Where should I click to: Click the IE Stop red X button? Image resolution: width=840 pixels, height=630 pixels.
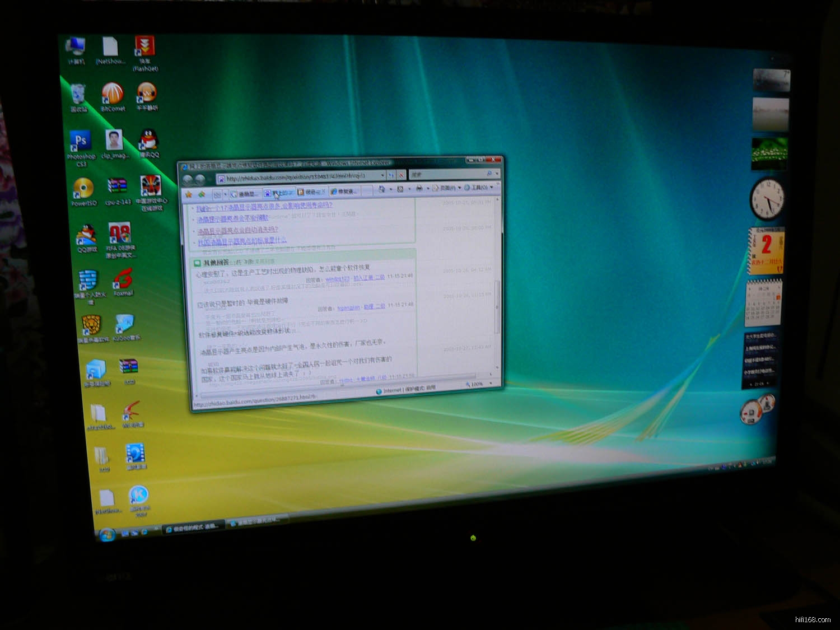click(x=401, y=175)
